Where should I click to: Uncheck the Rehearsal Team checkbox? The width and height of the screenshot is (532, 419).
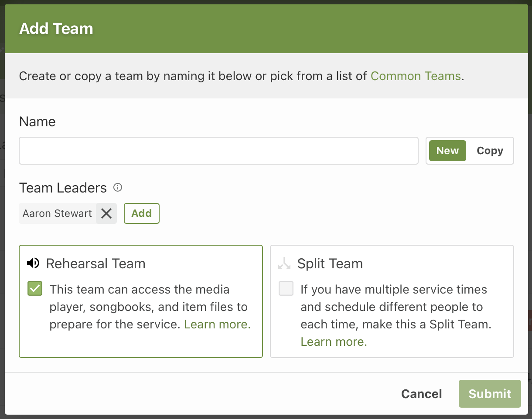(35, 289)
